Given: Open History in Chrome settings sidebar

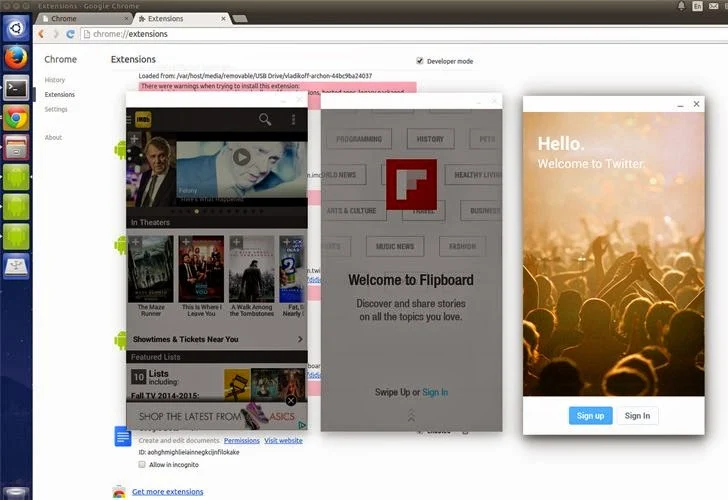Looking at the screenshot, I should click(55, 80).
